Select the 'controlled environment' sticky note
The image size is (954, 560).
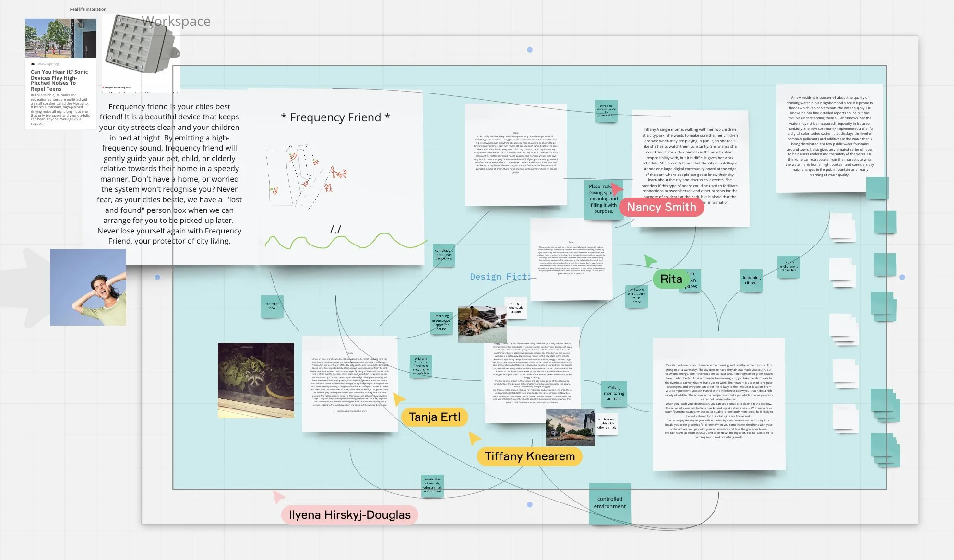[610, 502]
